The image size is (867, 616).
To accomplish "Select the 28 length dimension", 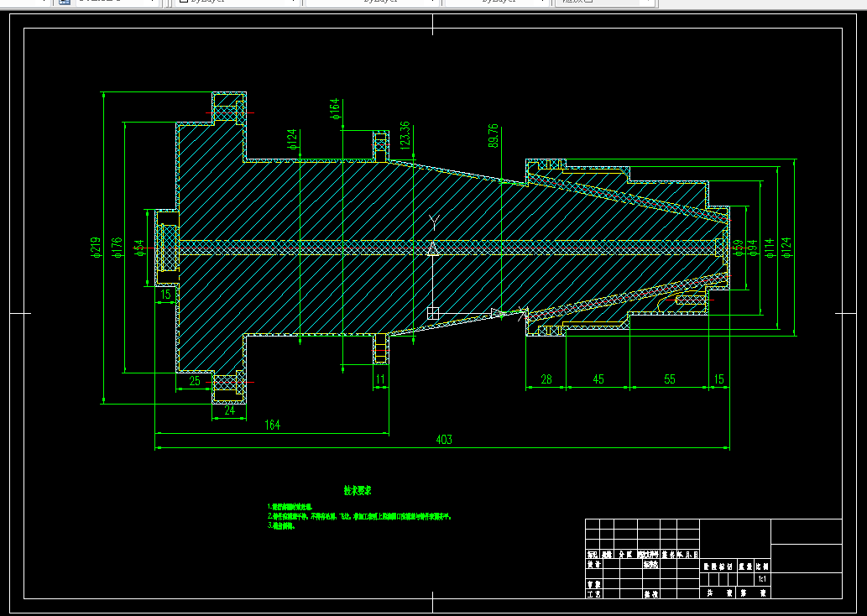I will coord(546,379).
